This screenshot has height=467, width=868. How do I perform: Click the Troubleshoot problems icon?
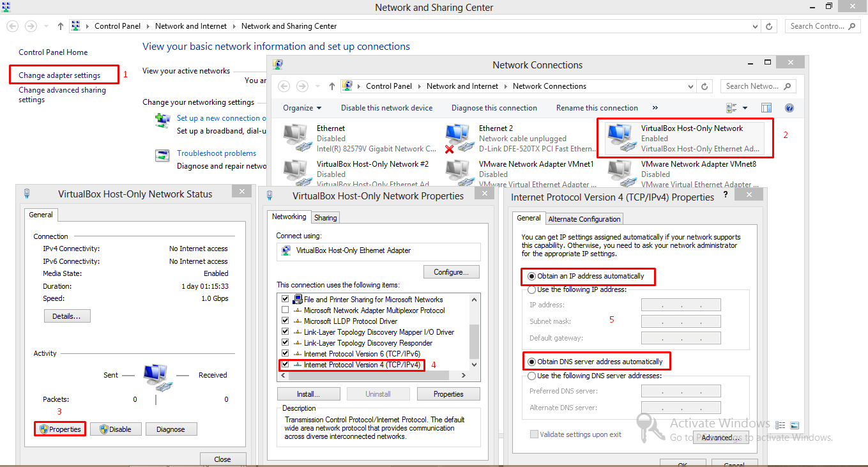[x=164, y=155]
